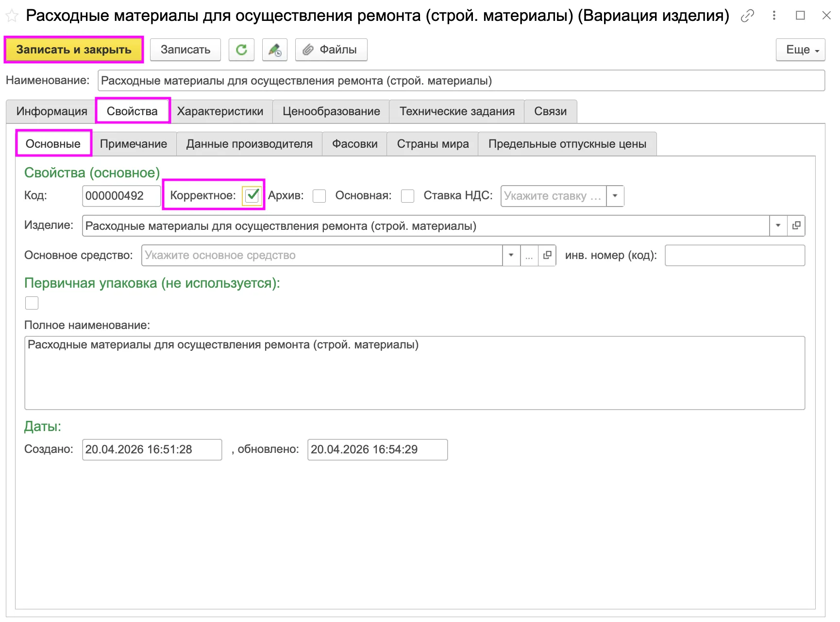Open Предельные отпускные цены sub-tab

567,144
